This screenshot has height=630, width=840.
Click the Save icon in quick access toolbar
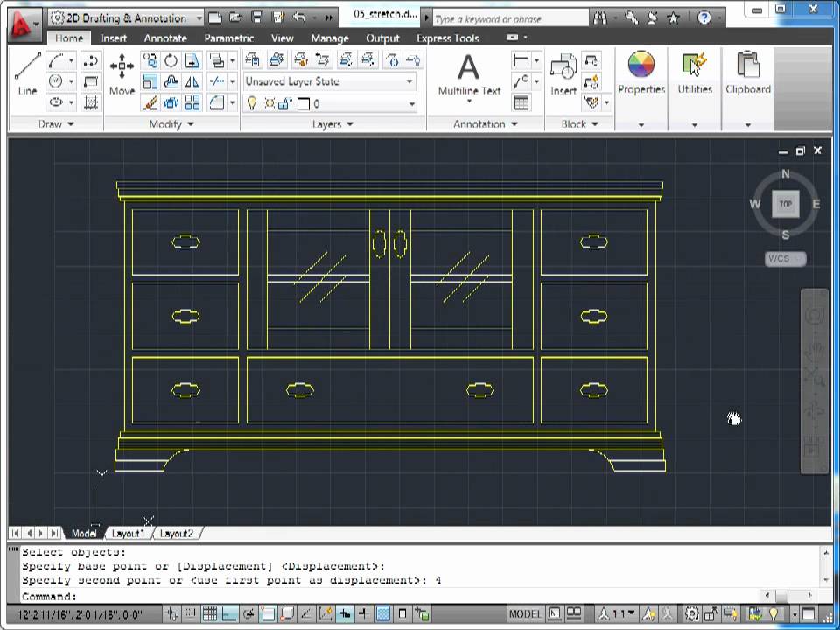257,17
